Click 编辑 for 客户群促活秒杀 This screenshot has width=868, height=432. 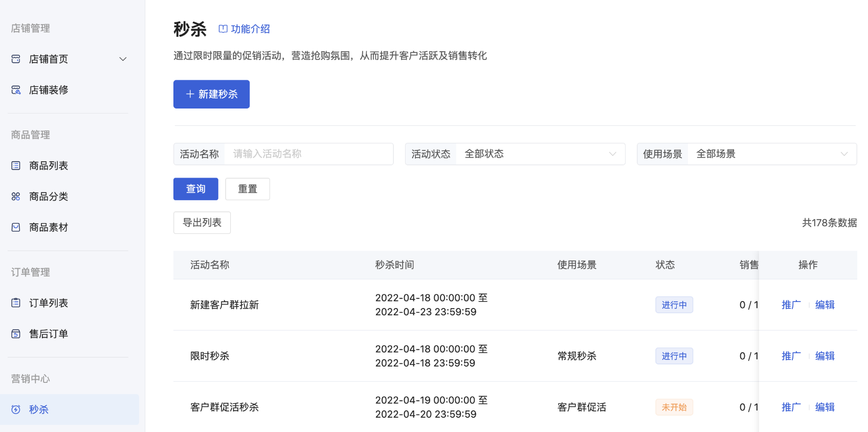(x=825, y=407)
